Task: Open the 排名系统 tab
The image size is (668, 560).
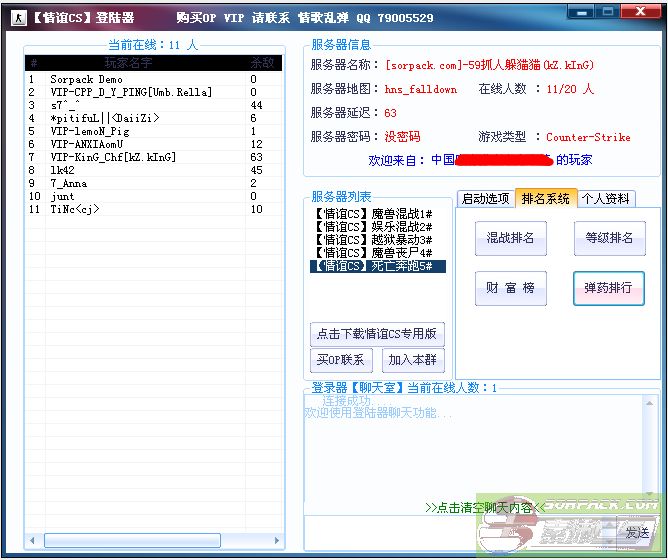Action: (546, 198)
